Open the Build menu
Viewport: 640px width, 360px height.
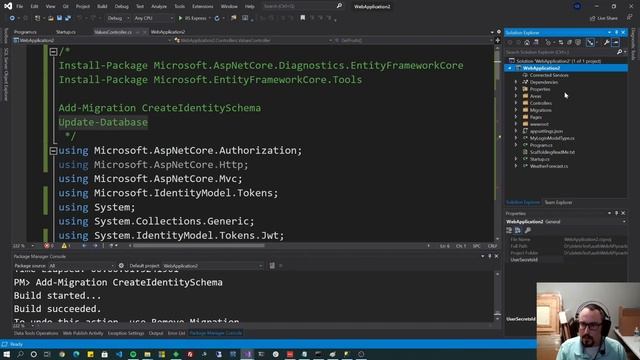tap(102, 7)
